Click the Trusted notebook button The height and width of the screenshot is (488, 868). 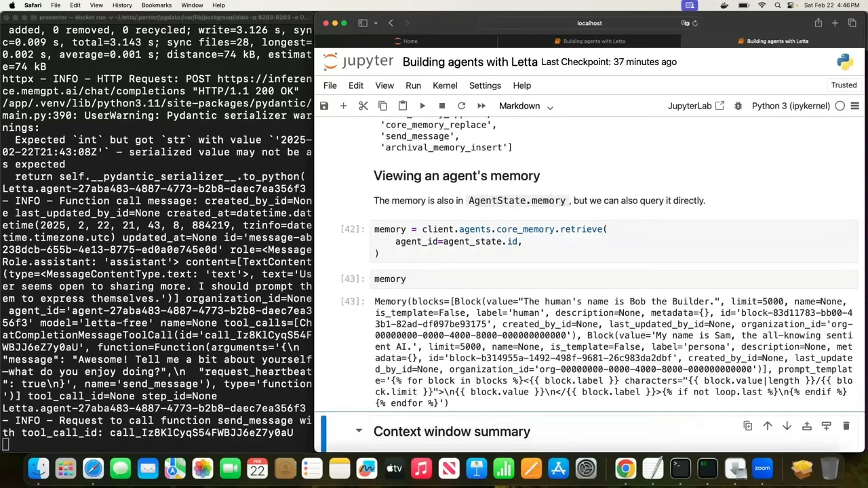click(844, 85)
